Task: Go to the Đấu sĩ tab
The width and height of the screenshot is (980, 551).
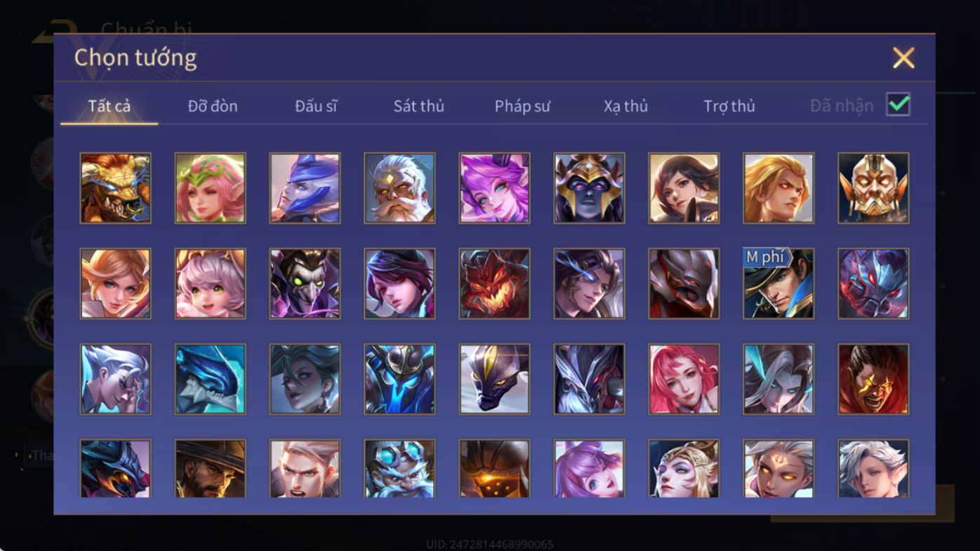Action: (x=316, y=106)
